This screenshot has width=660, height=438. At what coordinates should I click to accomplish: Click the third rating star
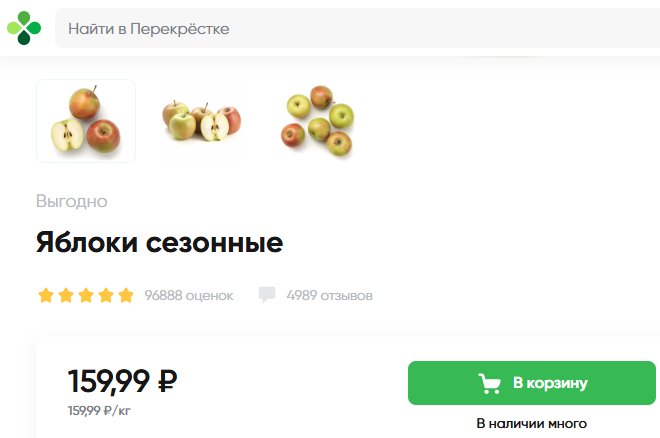point(86,295)
